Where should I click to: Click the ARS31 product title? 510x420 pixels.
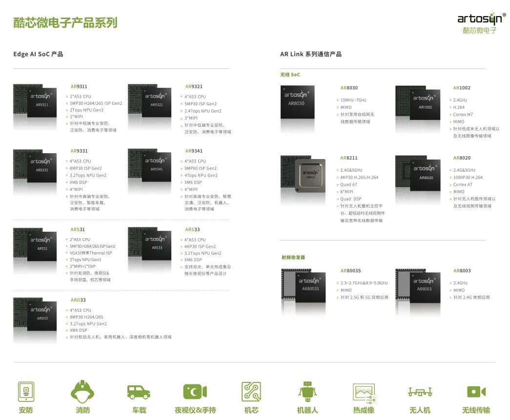click(78, 229)
